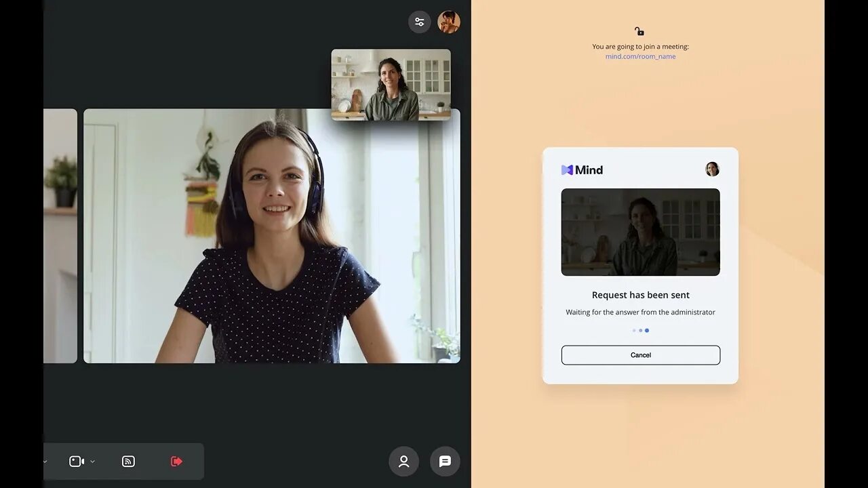Open the settings sliders icon

point(419,22)
